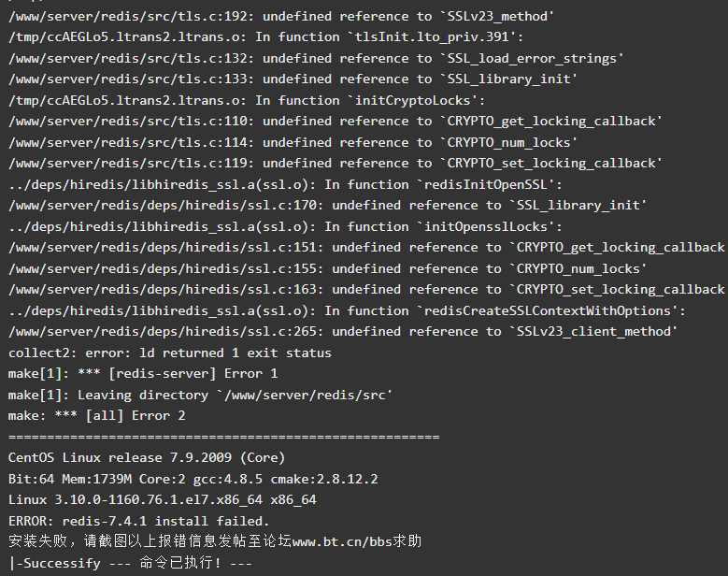Click the 'make: *** [all] Error 2' line
This screenshot has width=728, height=576.
pos(96,415)
